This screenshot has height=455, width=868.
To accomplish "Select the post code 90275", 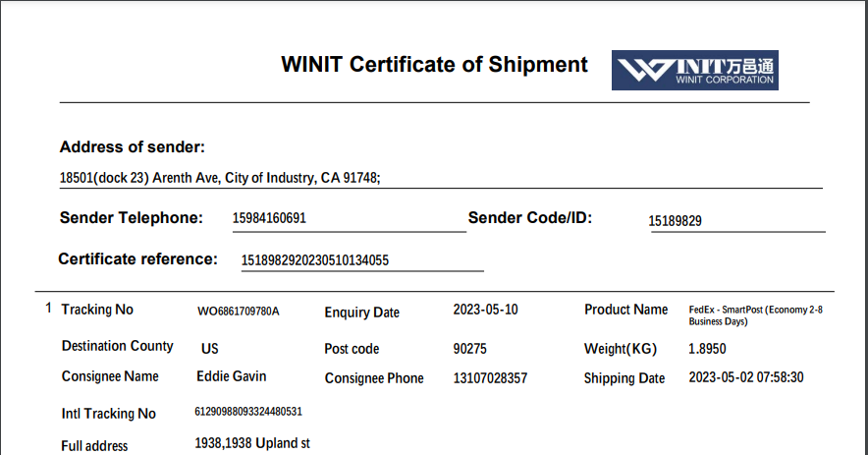I will pyautogui.click(x=469, y=349).
